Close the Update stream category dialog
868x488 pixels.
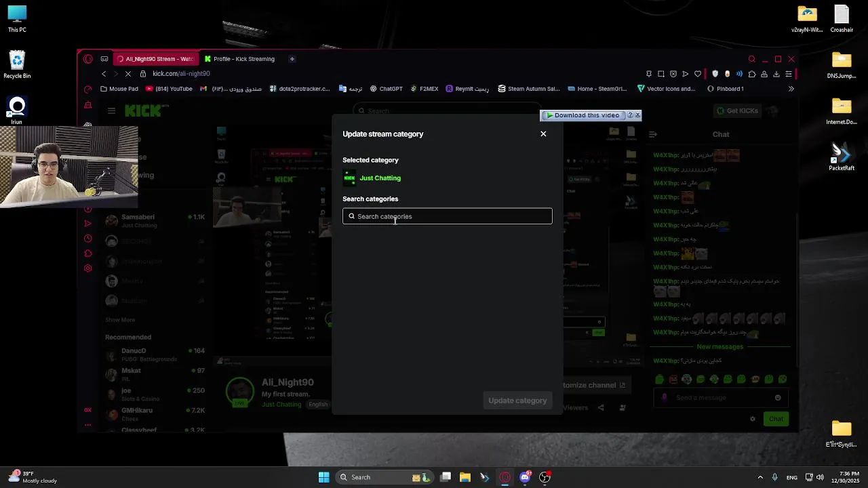[543, 134]
